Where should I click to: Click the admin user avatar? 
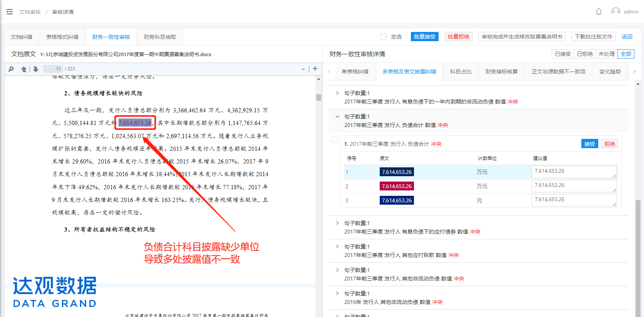click(616, 12)
